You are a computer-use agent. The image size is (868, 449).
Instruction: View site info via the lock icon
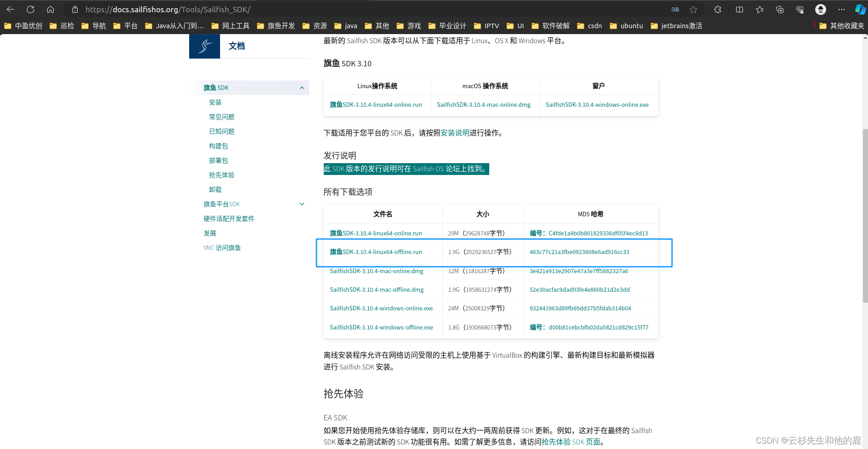[75, 10]
